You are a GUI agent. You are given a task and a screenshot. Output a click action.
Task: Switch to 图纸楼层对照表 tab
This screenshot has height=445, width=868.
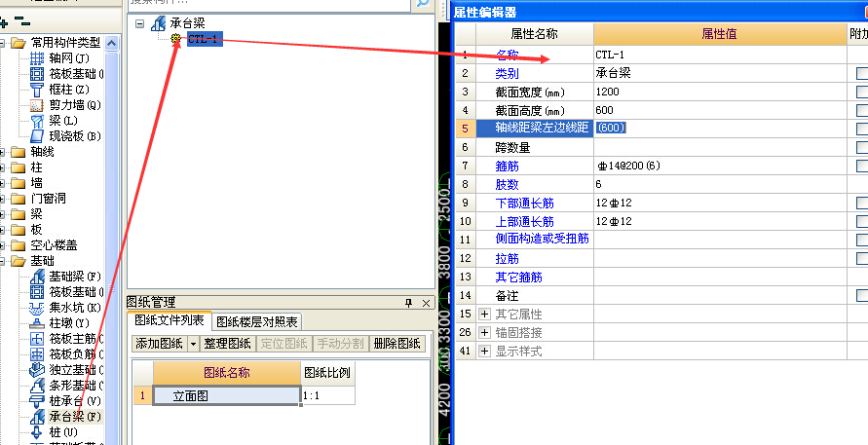pos(257,321)
